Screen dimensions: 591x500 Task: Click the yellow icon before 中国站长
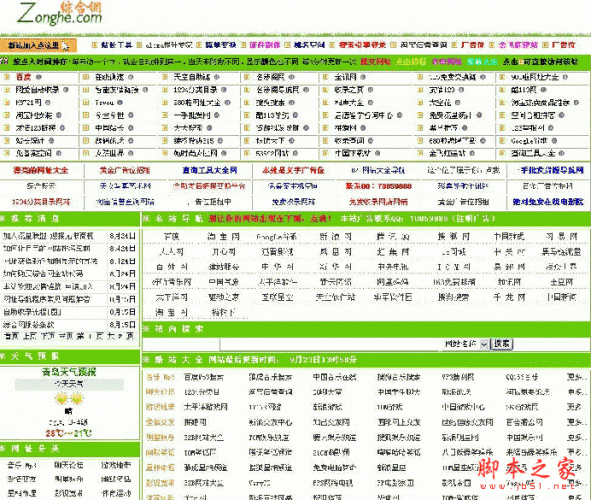pyautogui.click(x=86, y=128)
